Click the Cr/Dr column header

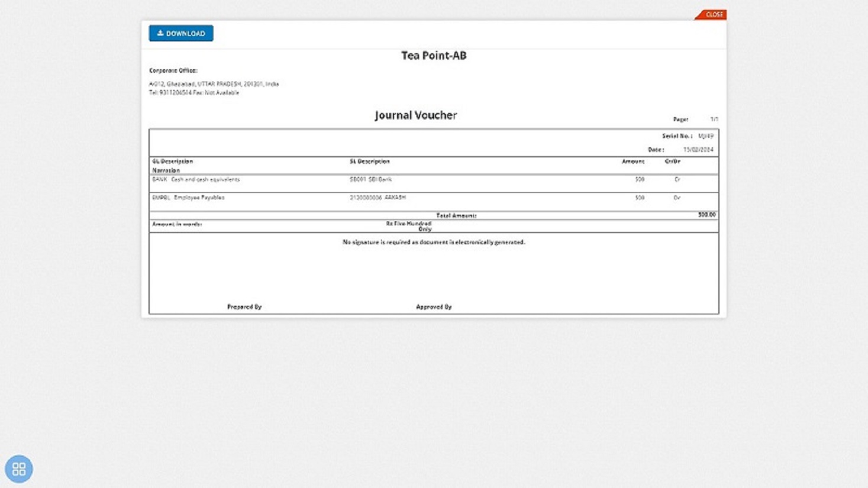(x=673, y=161)
